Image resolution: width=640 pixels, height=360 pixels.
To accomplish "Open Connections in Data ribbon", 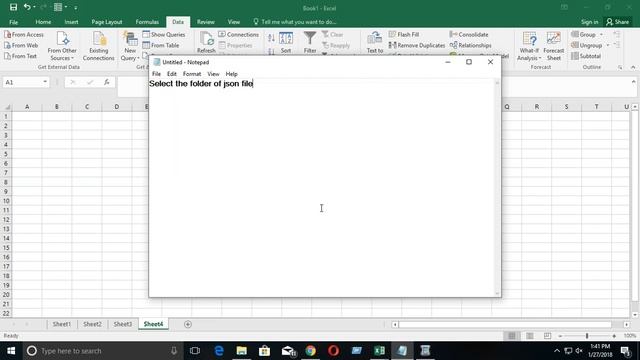I will click(239, 35).
